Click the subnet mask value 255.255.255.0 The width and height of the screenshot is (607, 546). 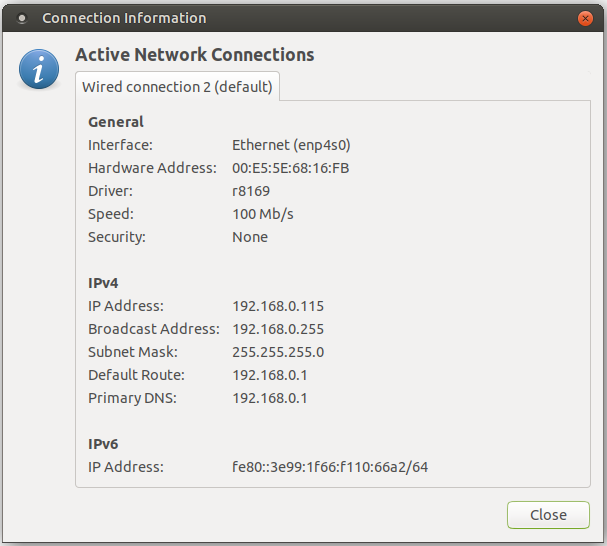278,352
